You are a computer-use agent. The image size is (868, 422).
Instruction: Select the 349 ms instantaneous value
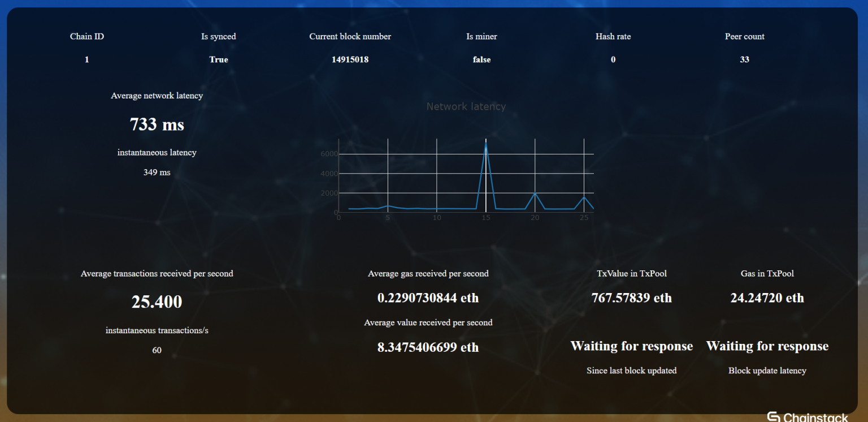click(157, 172)
